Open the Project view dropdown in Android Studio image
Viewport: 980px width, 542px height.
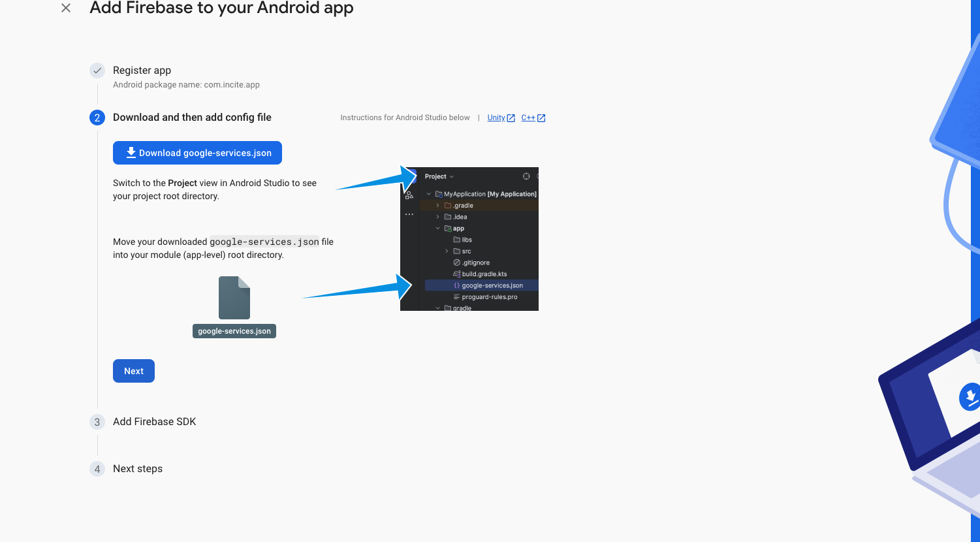pos(439,176)
